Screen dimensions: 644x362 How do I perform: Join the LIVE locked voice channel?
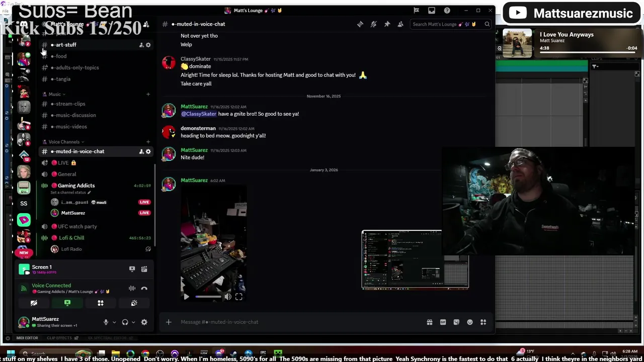[x=96, y=163]
